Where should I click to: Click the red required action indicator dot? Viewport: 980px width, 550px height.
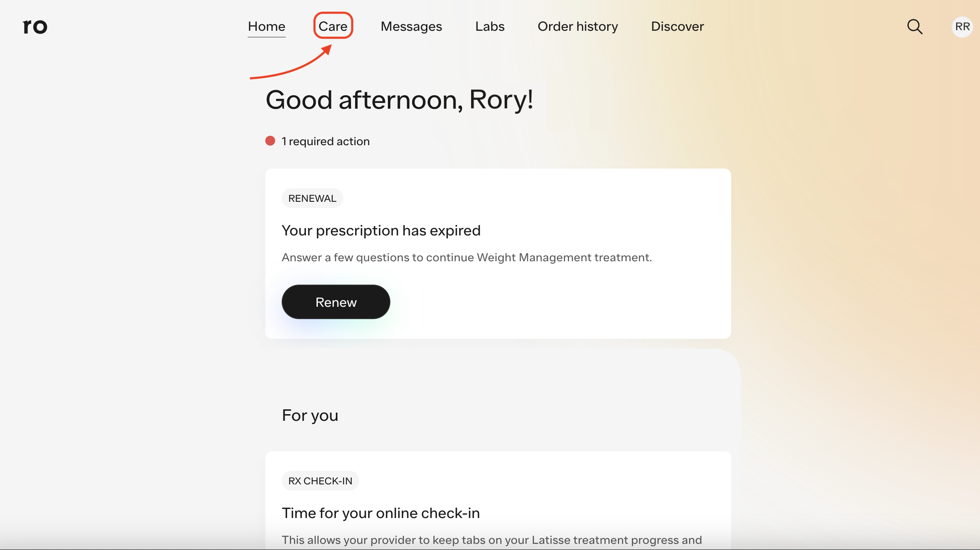tap(270, 141)
